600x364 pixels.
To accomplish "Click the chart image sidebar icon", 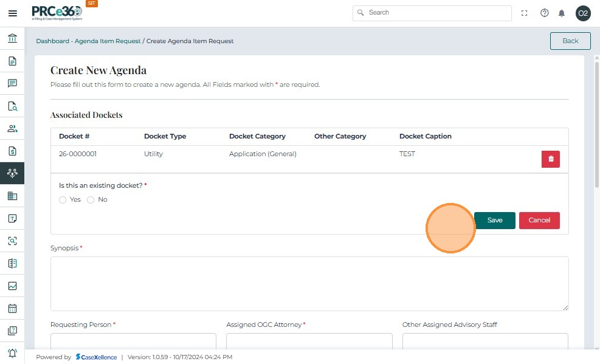I will (x=12, y=286).
